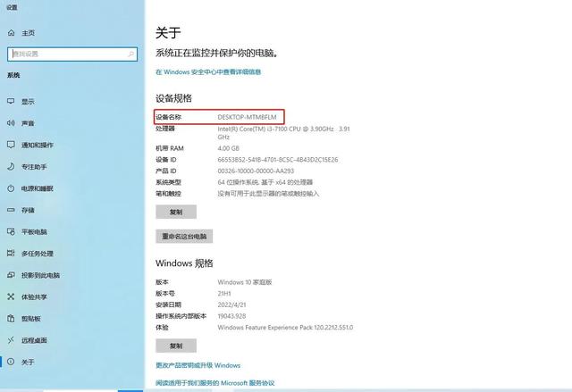Select product ID 00326-10000-00000-AA293

coord(256,171)
